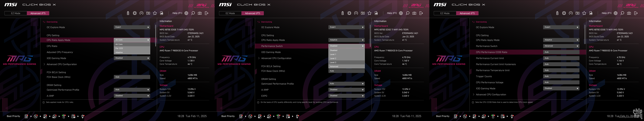Switch to EZ Mode in left panel
Screen dimensions: 644x121
(x=16, y=13)
